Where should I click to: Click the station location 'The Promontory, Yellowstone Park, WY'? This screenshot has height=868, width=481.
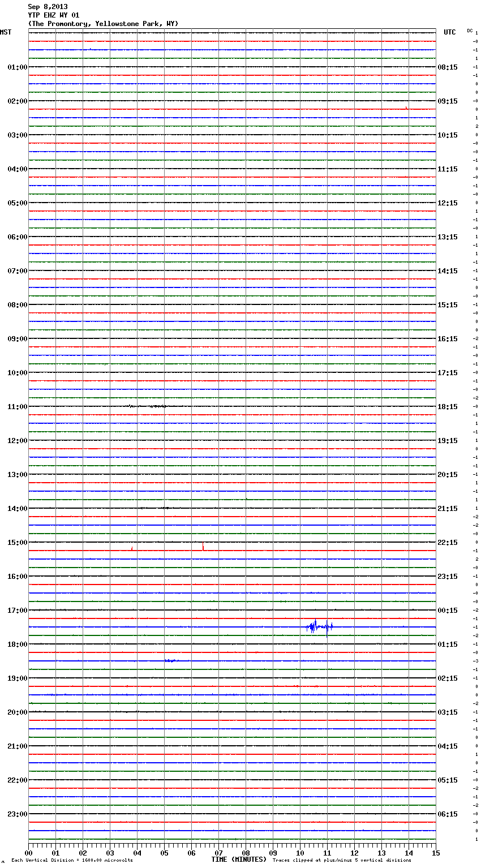click(103, 24)
